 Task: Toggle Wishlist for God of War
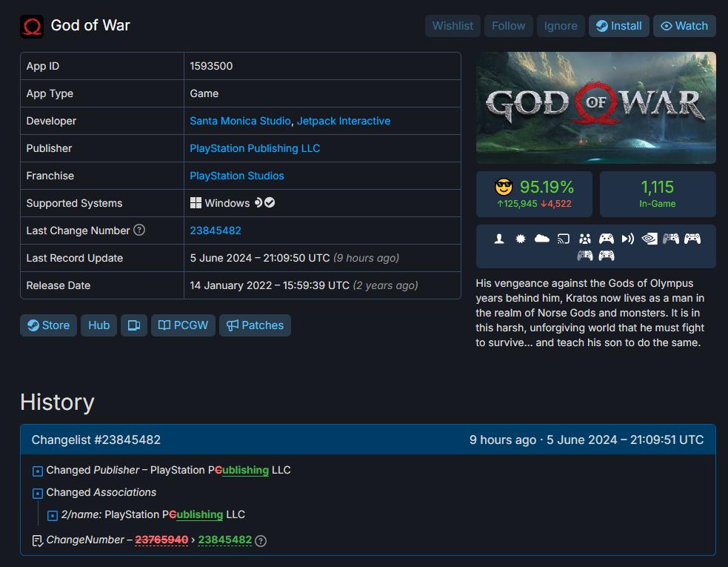tap(453, 26)
